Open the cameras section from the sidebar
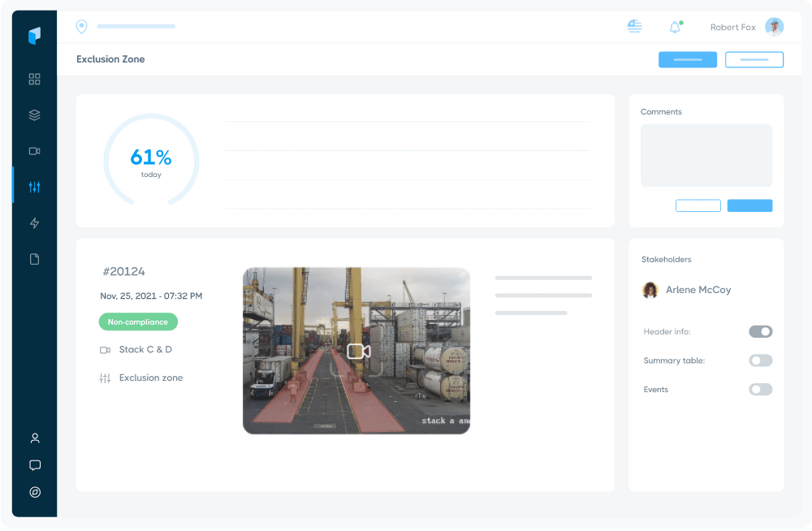Viewport: 812px width, 531px height. point(34,150)
